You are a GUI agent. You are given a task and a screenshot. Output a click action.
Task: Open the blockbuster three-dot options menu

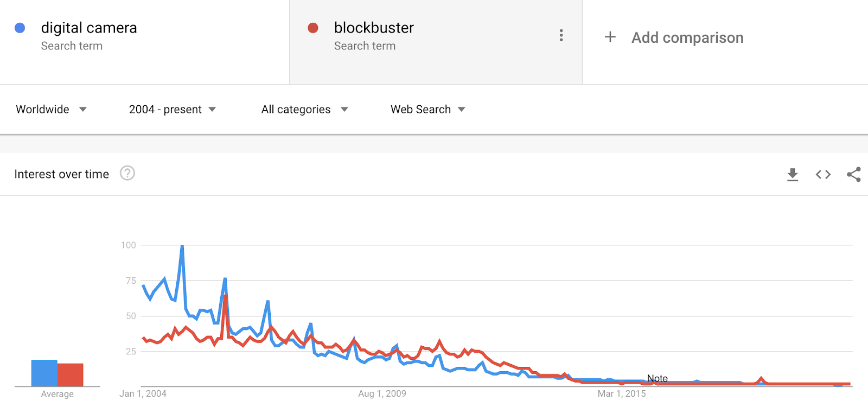click(x=561, y=35)
